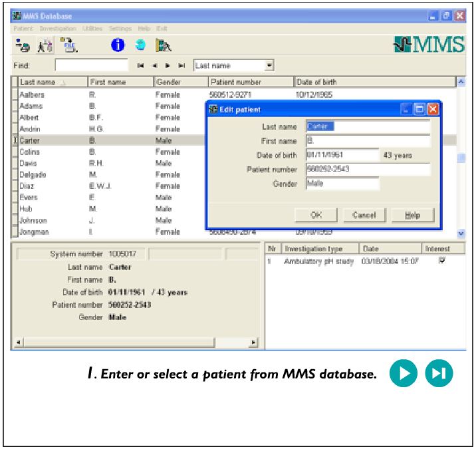Screen dimensions: 476x449
Task: Open the Last name search field dropdown
Action: (x=269, y=66)
